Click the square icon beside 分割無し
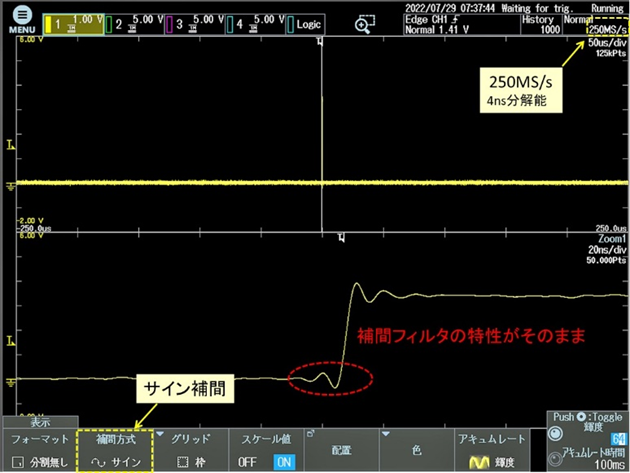 click(18, 462)
